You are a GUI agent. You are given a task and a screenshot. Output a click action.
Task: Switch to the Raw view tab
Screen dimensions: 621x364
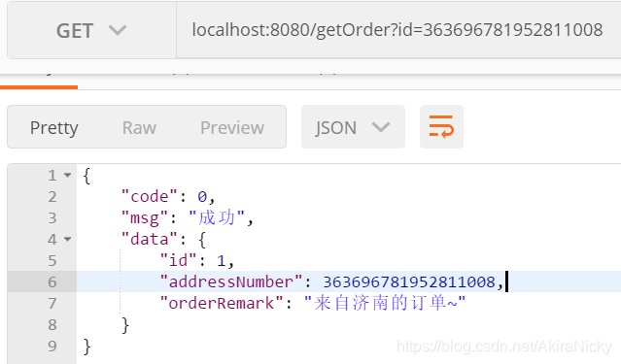pyautogui.click(x=139, y=127)
